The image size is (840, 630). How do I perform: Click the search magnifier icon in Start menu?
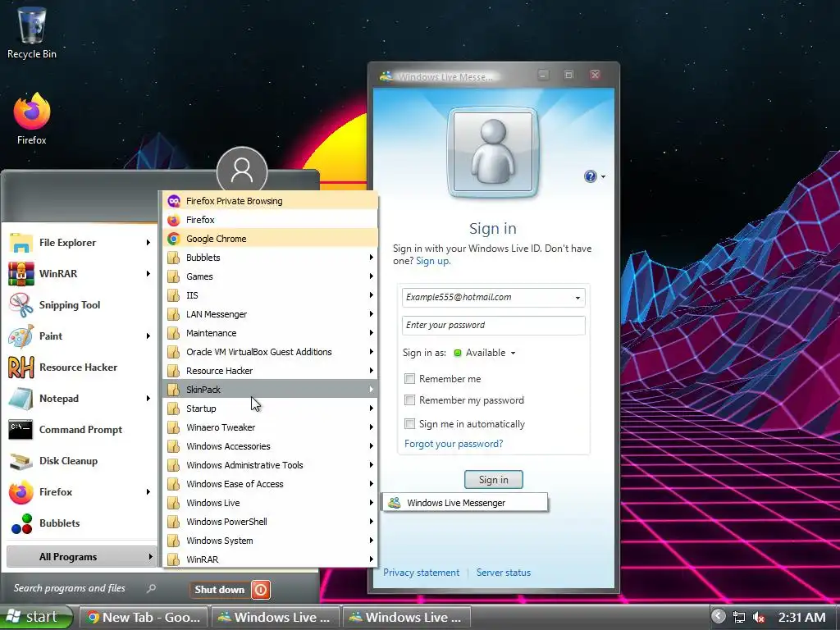click(x=151, y=588)
